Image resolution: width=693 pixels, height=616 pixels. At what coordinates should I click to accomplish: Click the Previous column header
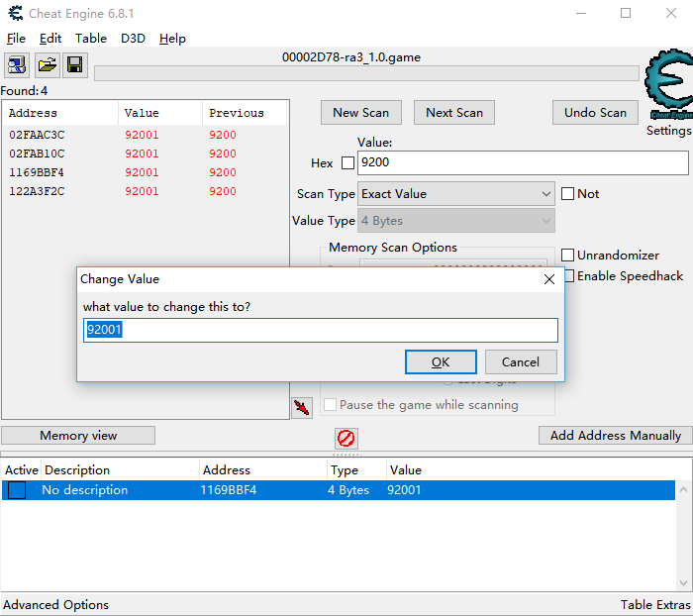[x=245, y=113]
